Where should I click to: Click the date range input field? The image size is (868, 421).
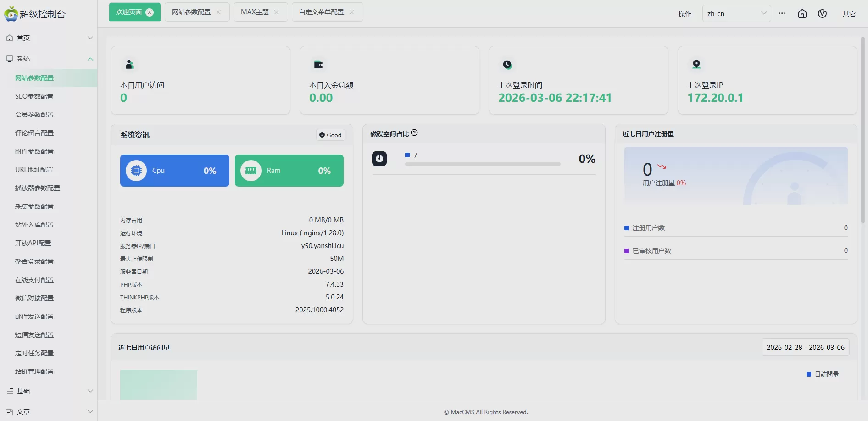point(805,348)
